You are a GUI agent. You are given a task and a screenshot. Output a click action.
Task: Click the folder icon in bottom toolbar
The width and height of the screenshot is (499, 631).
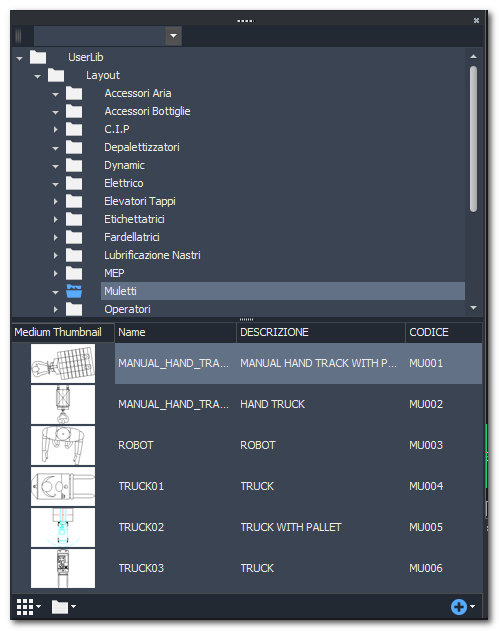(x=60, y=607)
